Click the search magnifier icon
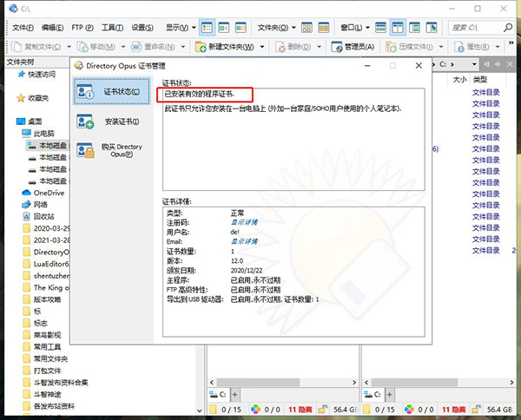This screenshot has height=420, width=521. tap(508, 28)
